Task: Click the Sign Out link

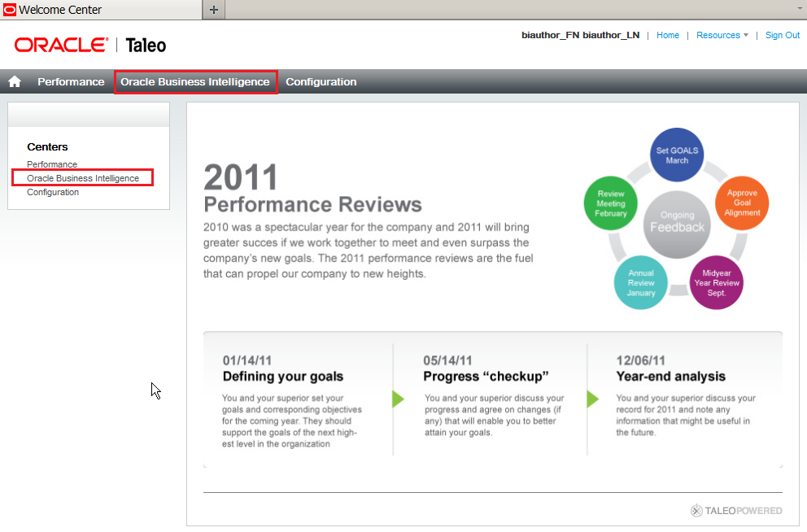Action: point(782,35)
